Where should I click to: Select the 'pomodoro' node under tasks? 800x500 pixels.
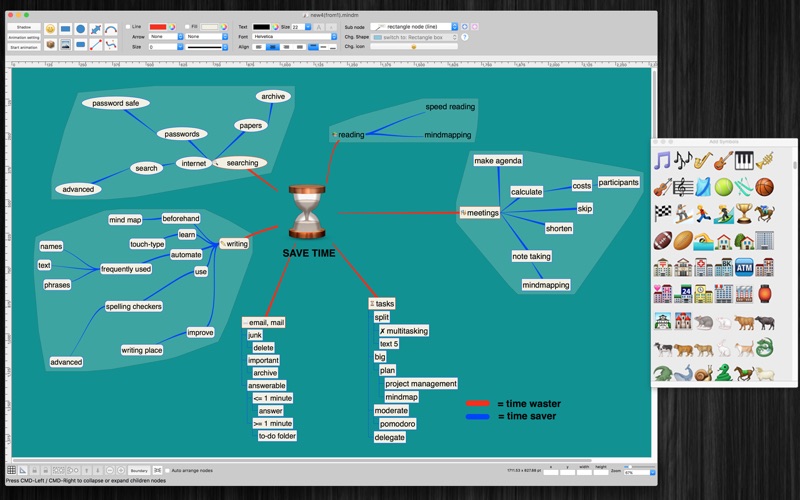point(397,424)
